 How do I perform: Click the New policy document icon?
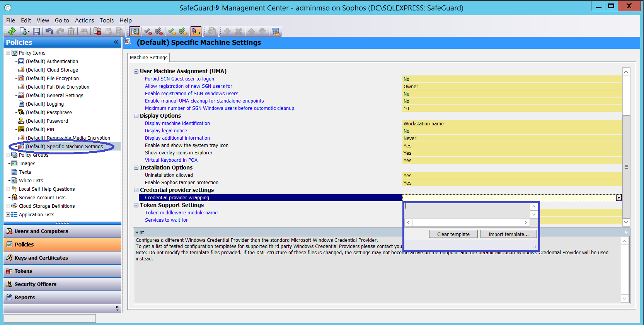(x=23, y=31)
